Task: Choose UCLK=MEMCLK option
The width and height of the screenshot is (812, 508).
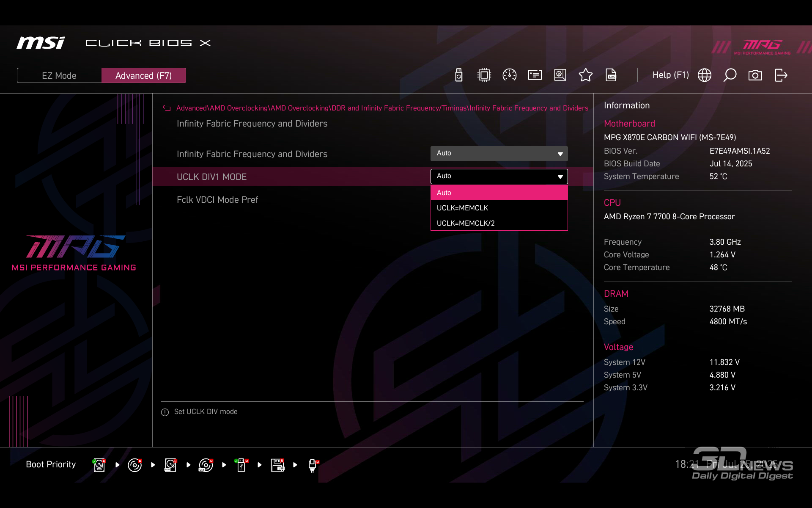Action: tap(499, 208)
